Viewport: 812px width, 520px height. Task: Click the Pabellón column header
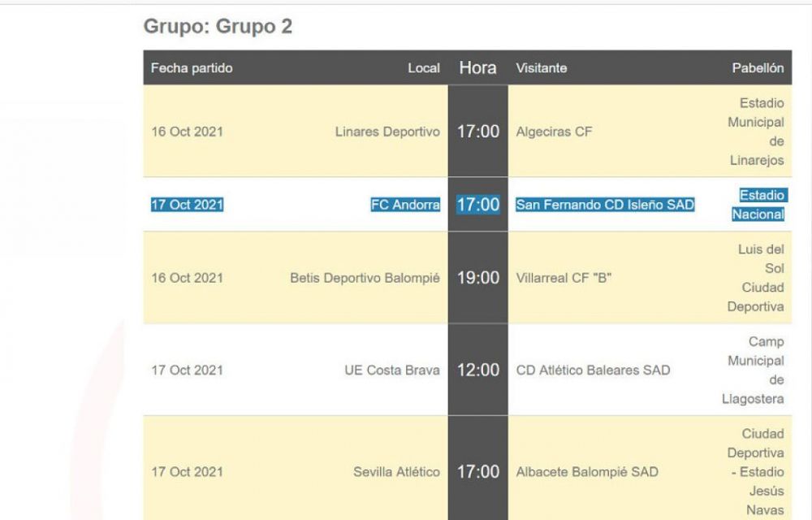pyautogui.click(x=757, y=68)
